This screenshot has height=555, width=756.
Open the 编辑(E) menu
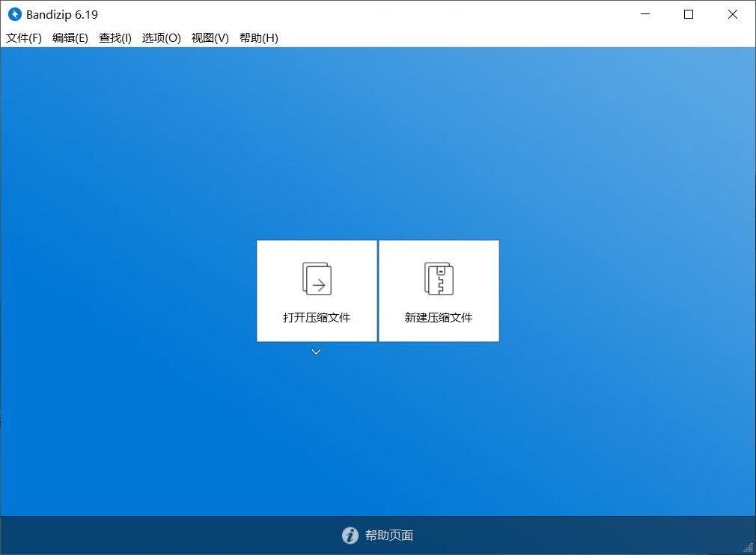coord(70,37)
